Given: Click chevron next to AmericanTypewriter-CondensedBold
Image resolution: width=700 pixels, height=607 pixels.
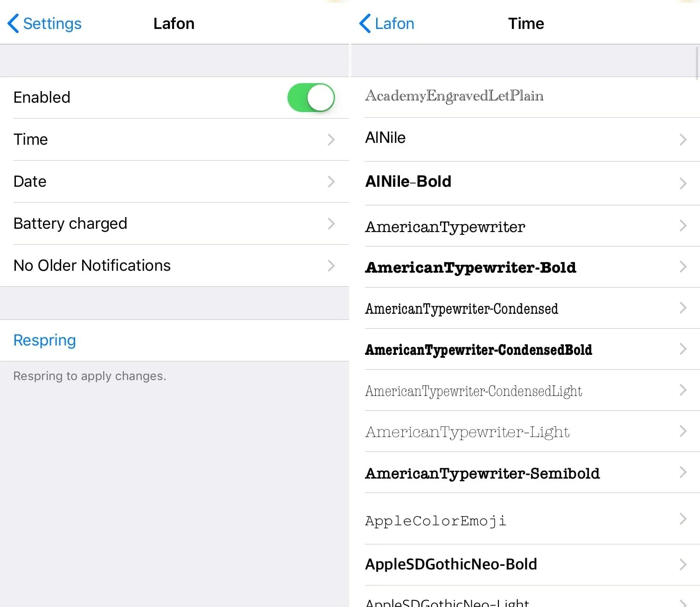Looking at the screenshot, I should point(683,349).
